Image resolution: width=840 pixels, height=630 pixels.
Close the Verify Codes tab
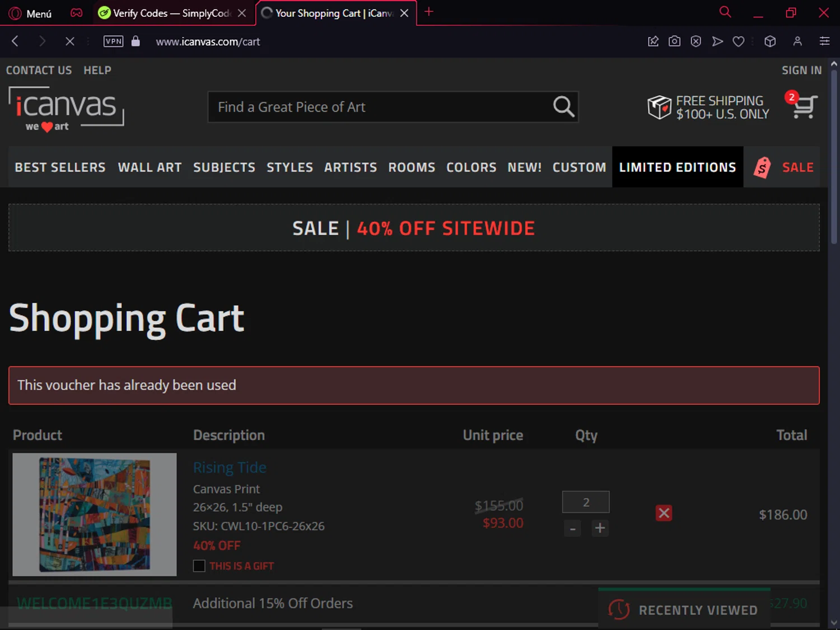click(x=242, y=13)
